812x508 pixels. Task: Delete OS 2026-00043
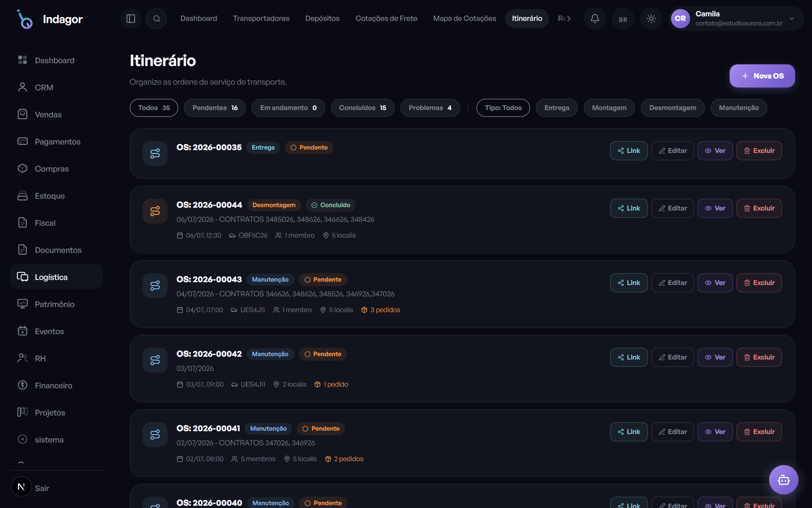click(759, 283)
